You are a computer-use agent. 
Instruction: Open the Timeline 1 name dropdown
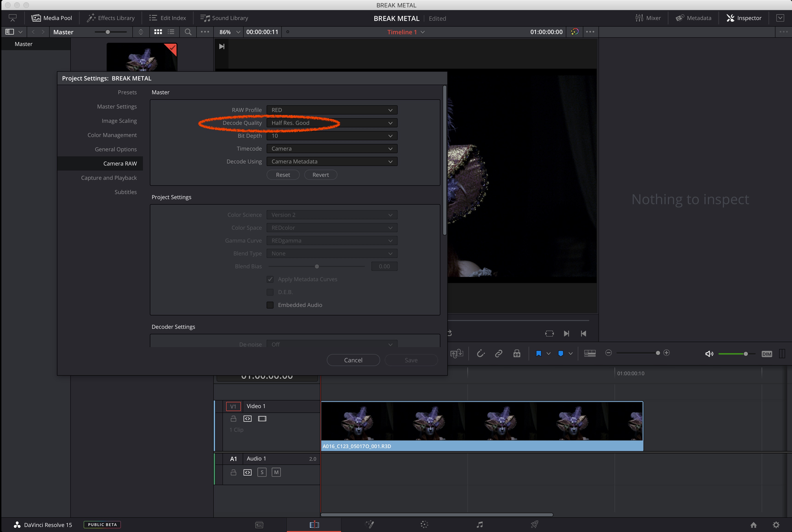pyautogui.click(x=406, y=32)
